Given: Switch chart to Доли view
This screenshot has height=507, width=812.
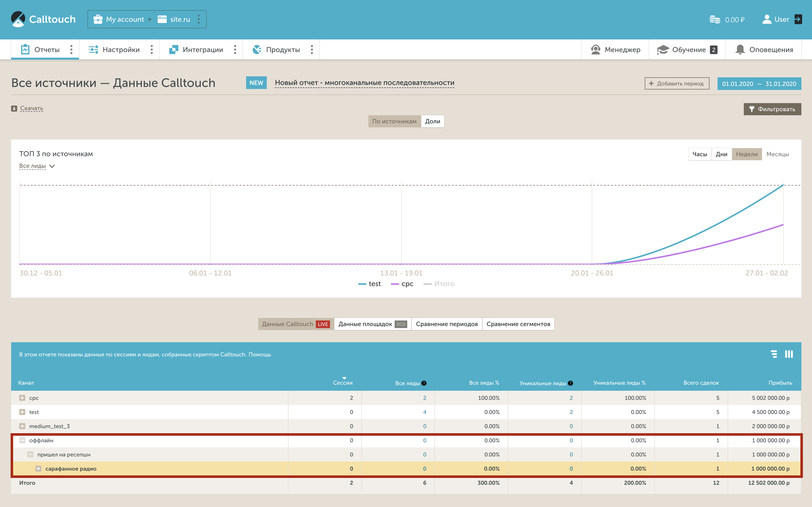Looking at the screenshot, I should [x=433, y=121].
